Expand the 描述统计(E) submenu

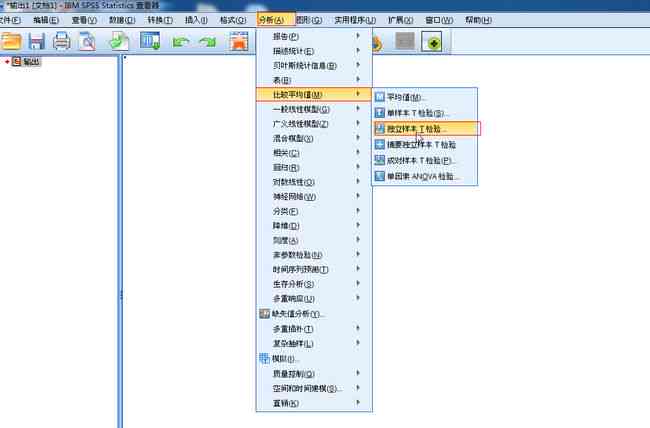(x=314, y=51)
